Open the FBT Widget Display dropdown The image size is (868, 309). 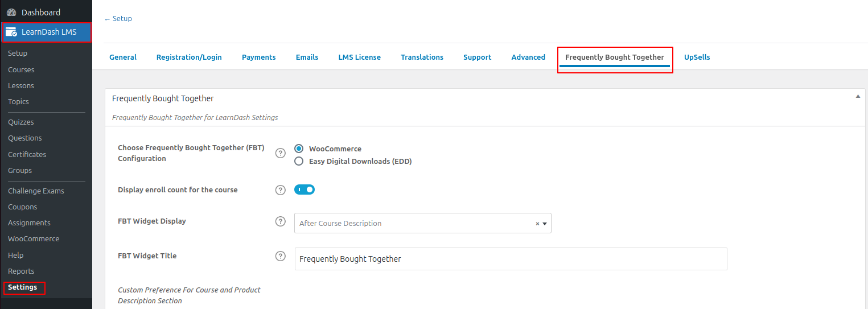click(x=423, y=223)
